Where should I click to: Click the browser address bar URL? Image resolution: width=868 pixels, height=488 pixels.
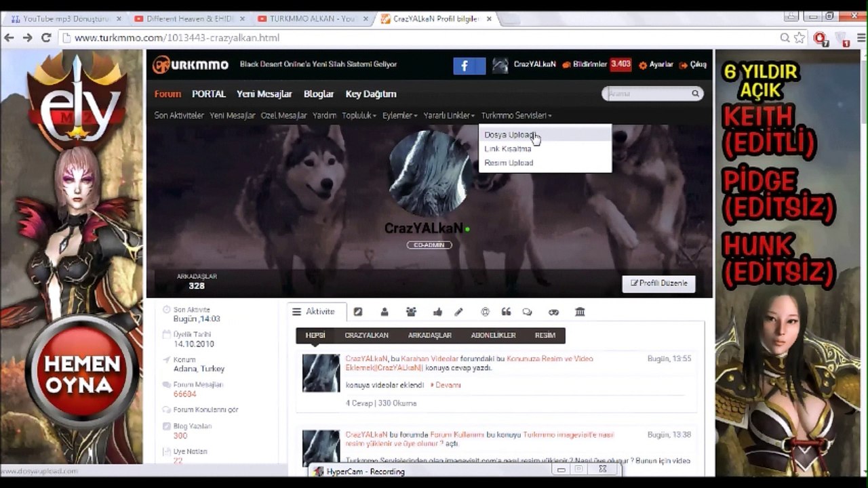(x=177, y=38)
